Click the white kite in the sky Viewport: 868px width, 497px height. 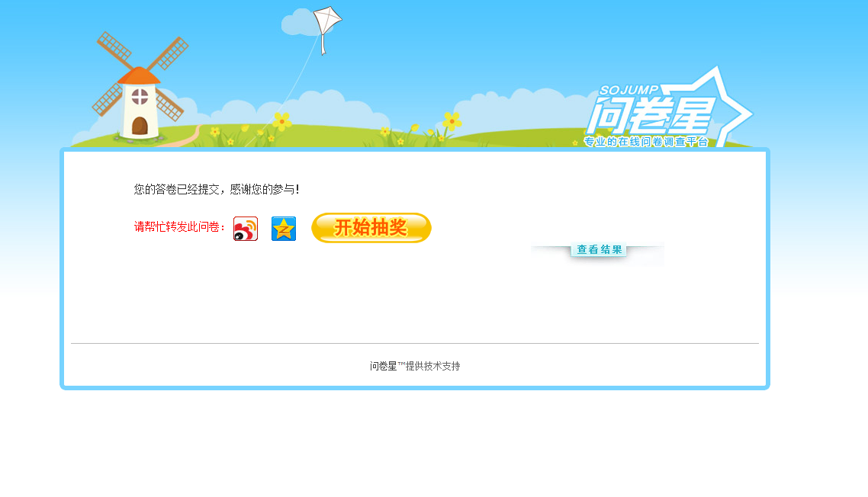click(x=327, y=22)
